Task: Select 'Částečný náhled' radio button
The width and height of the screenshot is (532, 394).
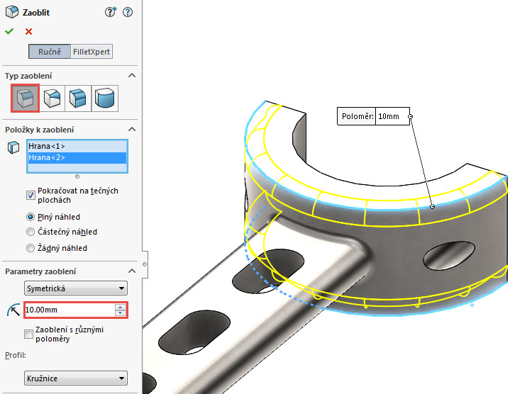Action: pyautogui.click(x=31, y=232)
